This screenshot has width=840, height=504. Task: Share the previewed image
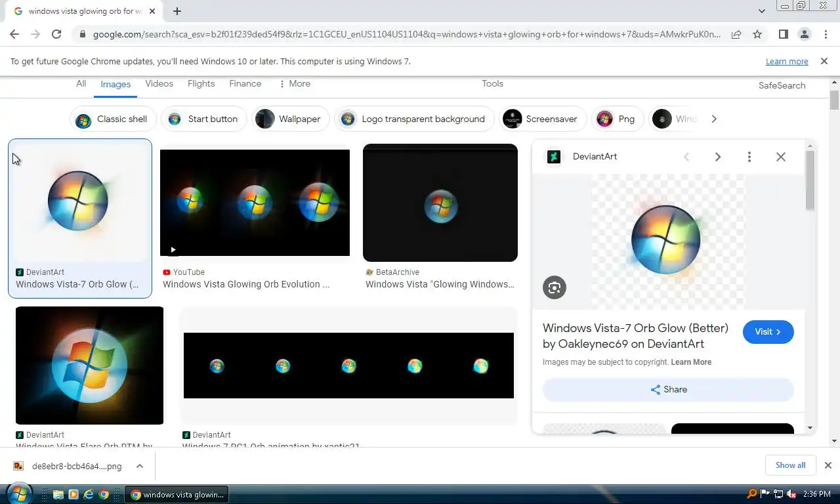click(x=668, y=390)
